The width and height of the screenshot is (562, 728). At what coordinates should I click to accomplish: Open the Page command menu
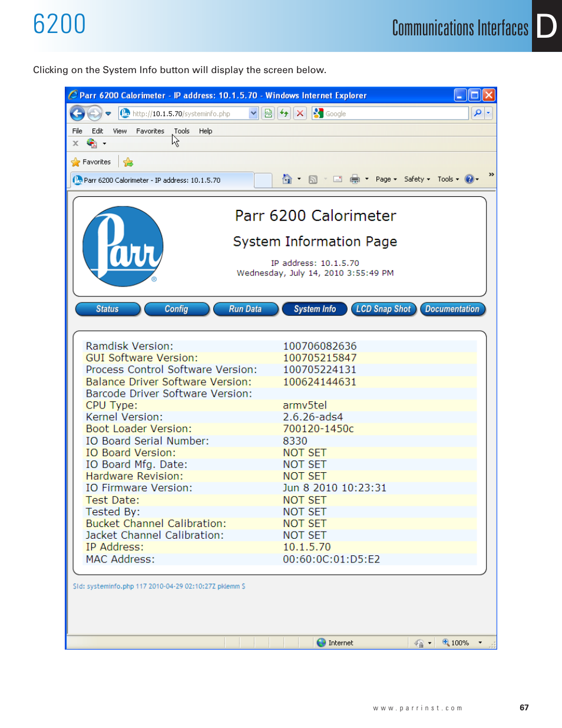[x=386, y=179]
